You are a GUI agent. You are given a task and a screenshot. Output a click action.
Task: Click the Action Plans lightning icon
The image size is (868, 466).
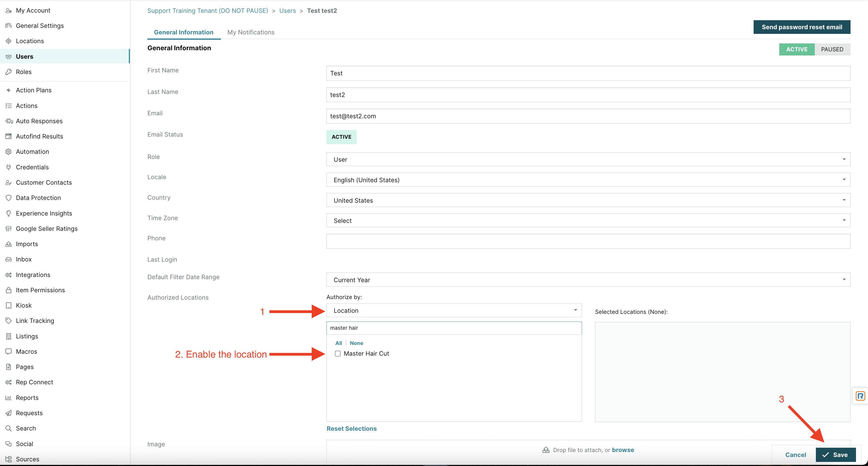click(x=9, y=90)
